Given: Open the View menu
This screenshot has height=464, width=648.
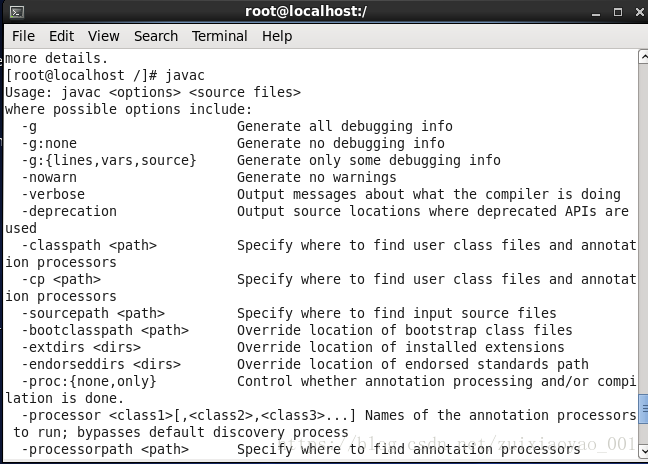Looking at the screenshot, I should coord(103,36).
